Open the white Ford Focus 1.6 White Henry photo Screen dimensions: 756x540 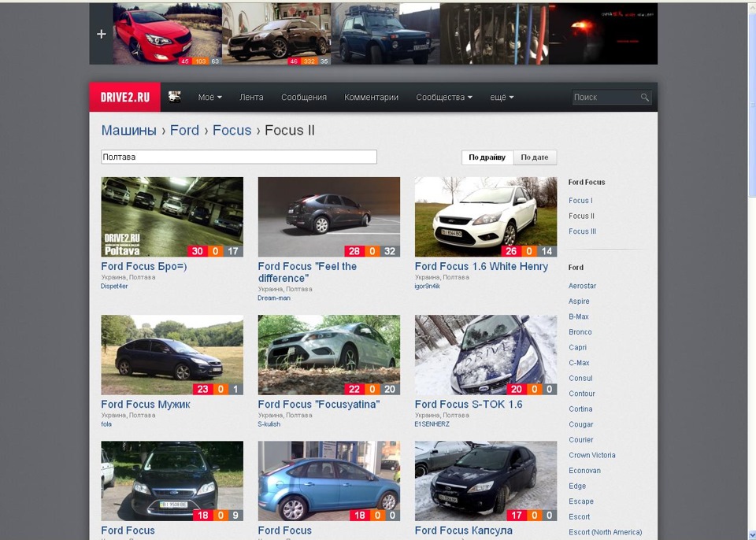pos(486,217)
